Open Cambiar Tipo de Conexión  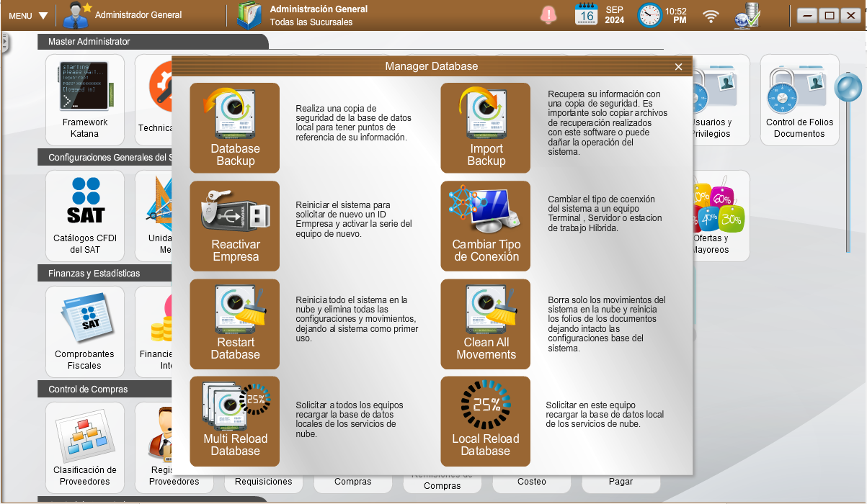pyautogui.click(x=485, y=225)
